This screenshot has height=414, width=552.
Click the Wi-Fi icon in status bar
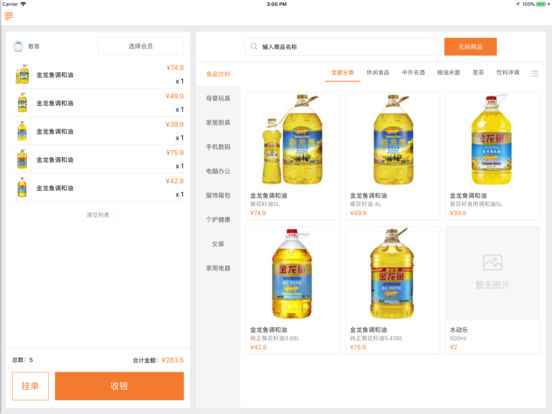click(23, 4)
